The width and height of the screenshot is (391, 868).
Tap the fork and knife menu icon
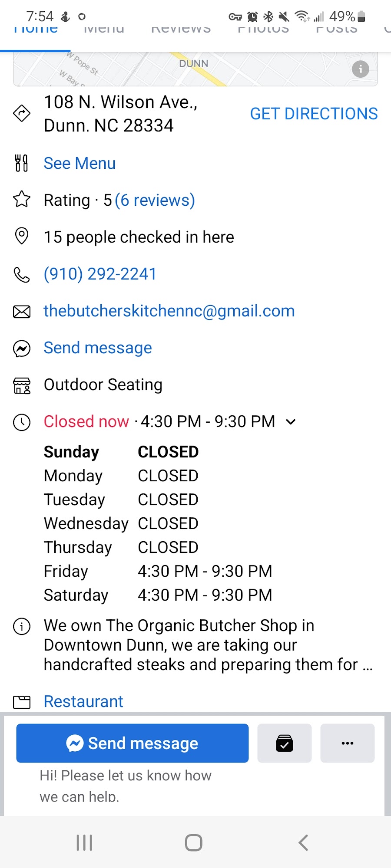22,163
